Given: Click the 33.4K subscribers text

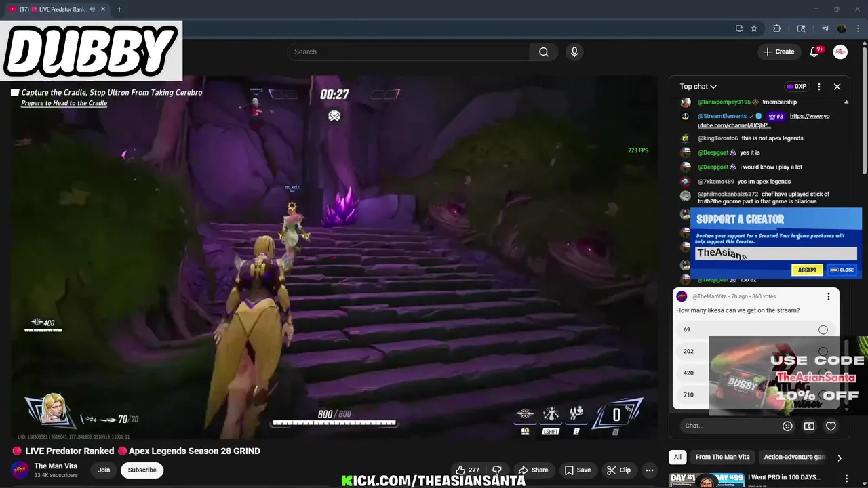Looking at the screenshot, I should coord(56,475).
